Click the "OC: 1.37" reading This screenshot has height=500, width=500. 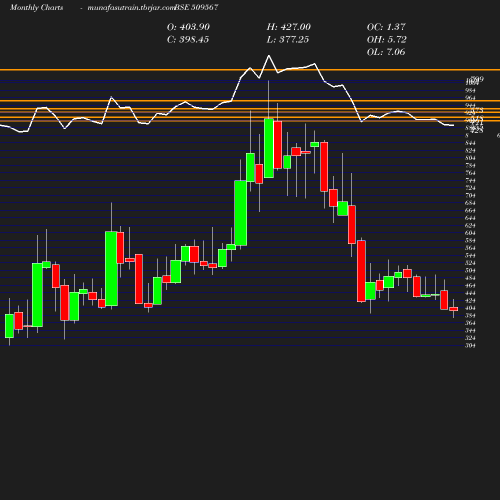tap(386, 27)
